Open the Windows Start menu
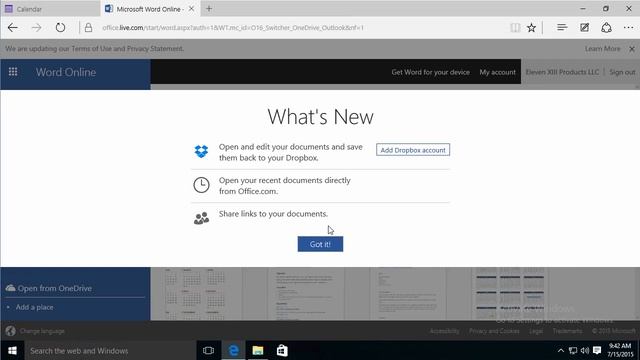This screenshot has height=360, width=640. 12,351
